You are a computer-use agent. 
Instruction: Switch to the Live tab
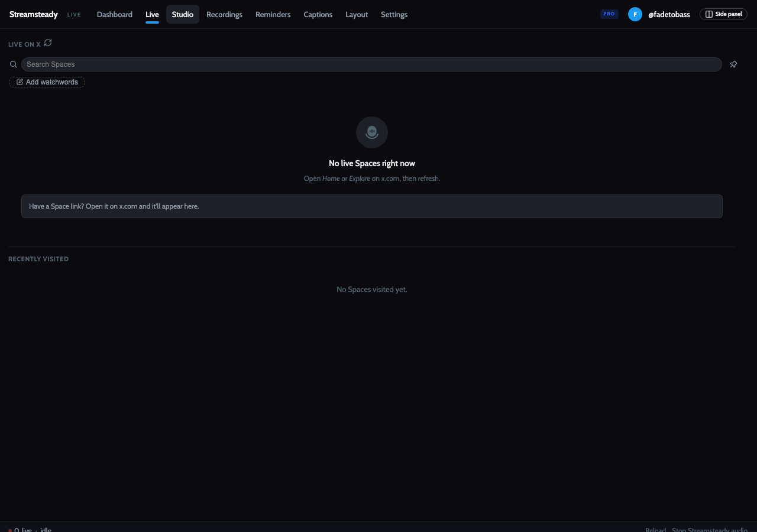[152, 14]
